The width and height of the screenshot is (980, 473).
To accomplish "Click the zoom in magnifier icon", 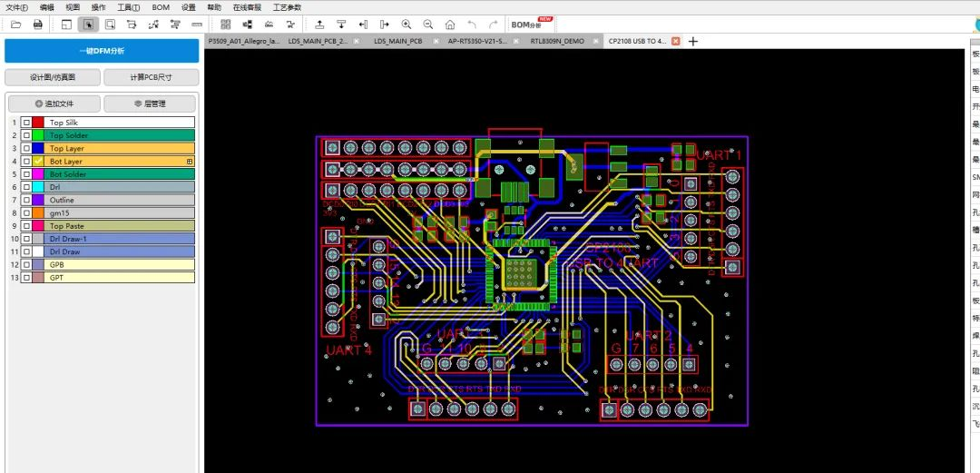I will point(406,25).
